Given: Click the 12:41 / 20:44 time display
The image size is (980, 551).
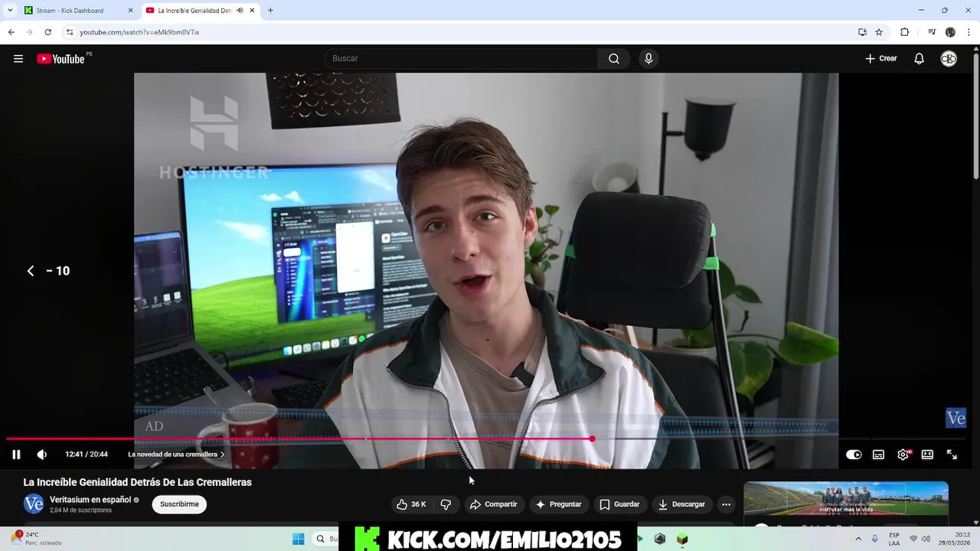Looking at the screenshot, I should [x=87, y=455].
